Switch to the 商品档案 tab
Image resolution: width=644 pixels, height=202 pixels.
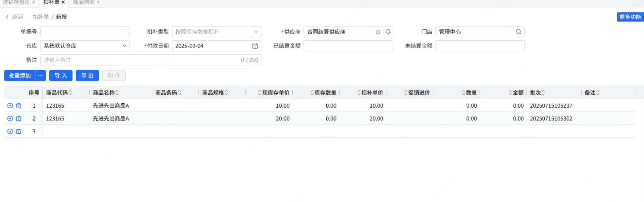pyautogui.click(x=84, y=2)
